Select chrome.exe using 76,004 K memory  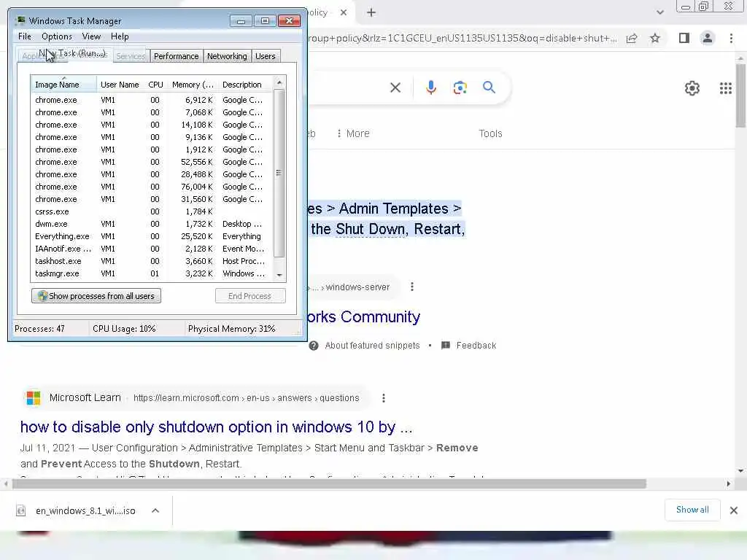(152, 187)
